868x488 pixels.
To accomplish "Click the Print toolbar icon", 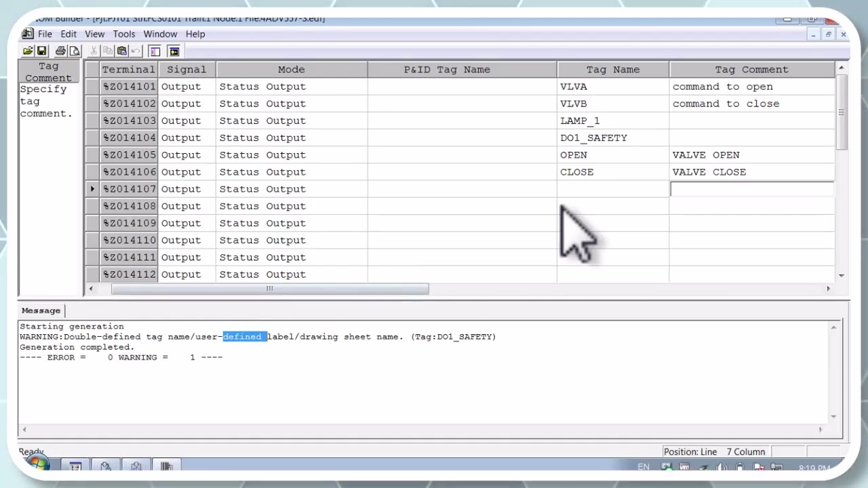I will point(60,51).
